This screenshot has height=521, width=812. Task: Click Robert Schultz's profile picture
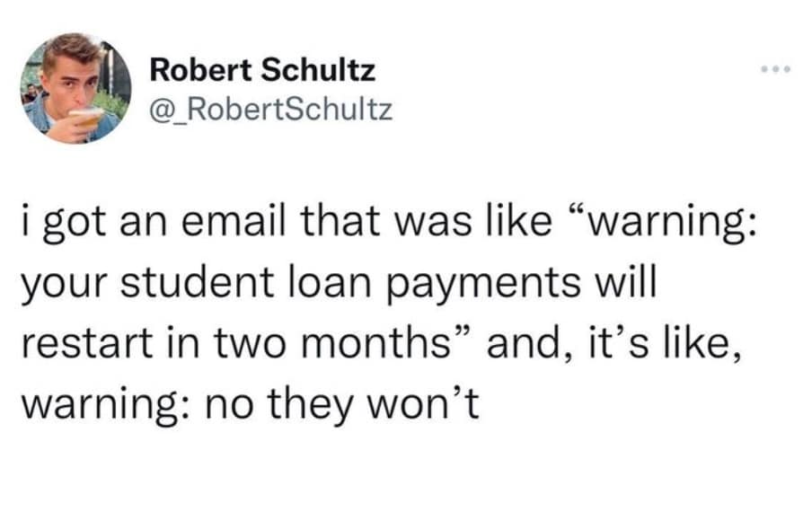coord(75,88)
